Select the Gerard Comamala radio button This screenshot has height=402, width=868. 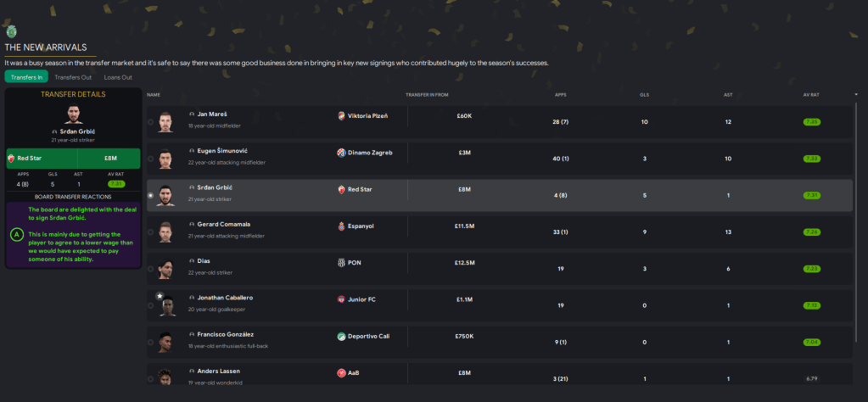(x=151, y=232)
